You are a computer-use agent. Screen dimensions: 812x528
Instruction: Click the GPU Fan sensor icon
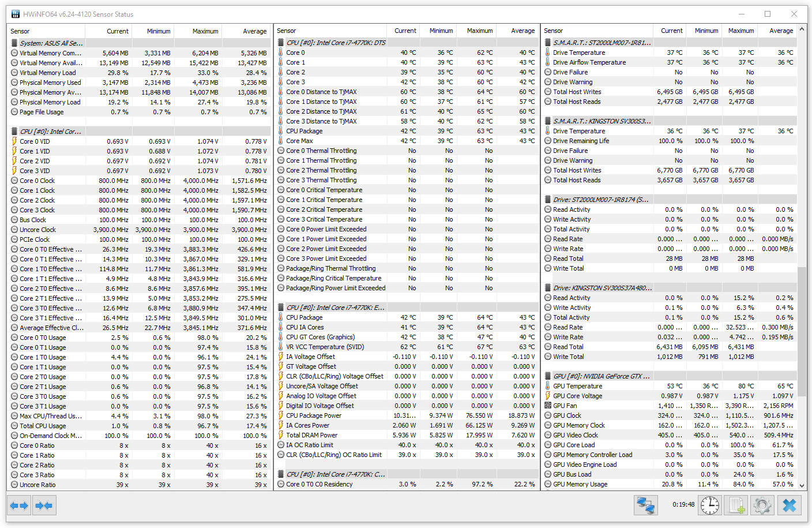[548, 406]
